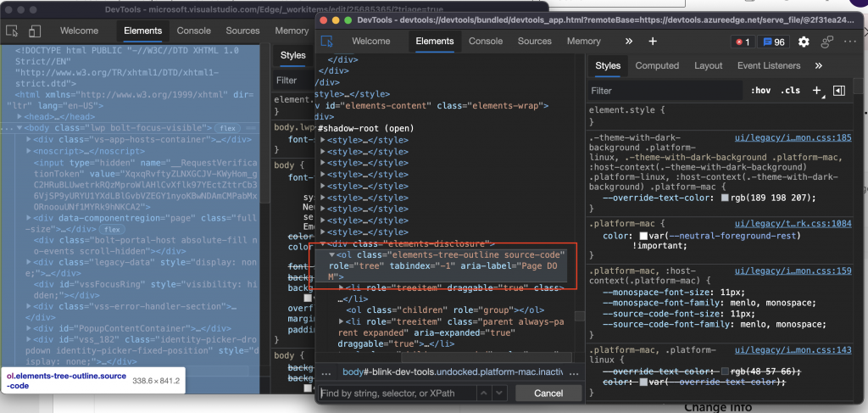The height and width of the screenshot is (413, 868).
Task: Focus Filter box in front Styles pane
Action: (x=665, y=90)
